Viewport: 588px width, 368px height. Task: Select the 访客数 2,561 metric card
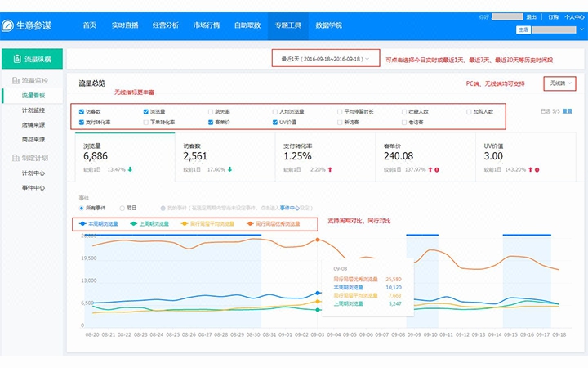coord(225,157)
